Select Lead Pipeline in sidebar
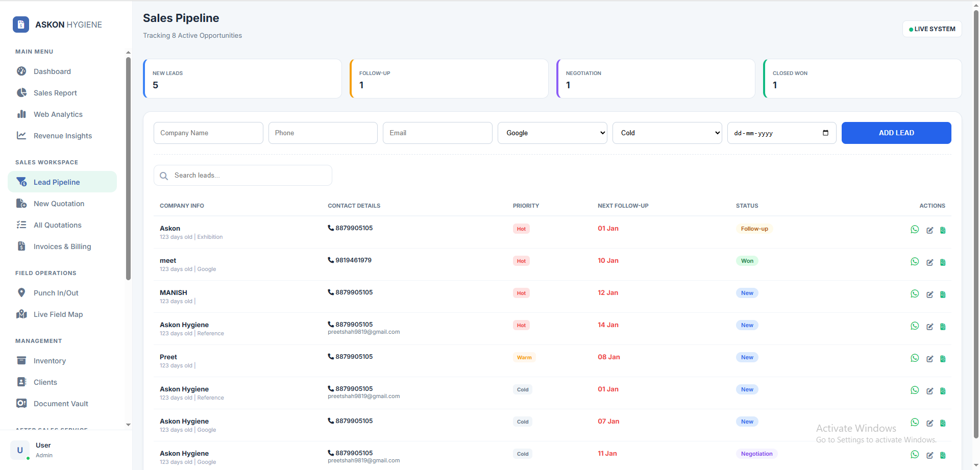980x470 pixels. point(62,182)
